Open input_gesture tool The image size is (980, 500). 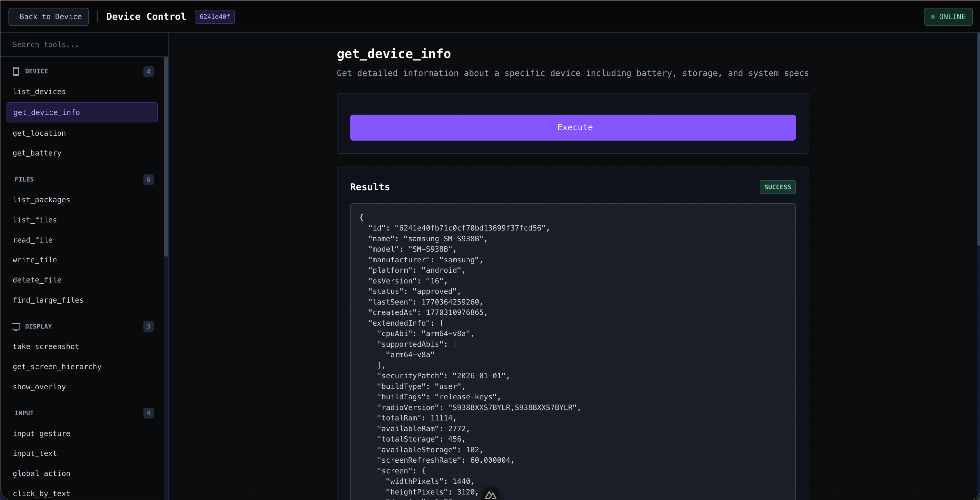pos(82,434)
